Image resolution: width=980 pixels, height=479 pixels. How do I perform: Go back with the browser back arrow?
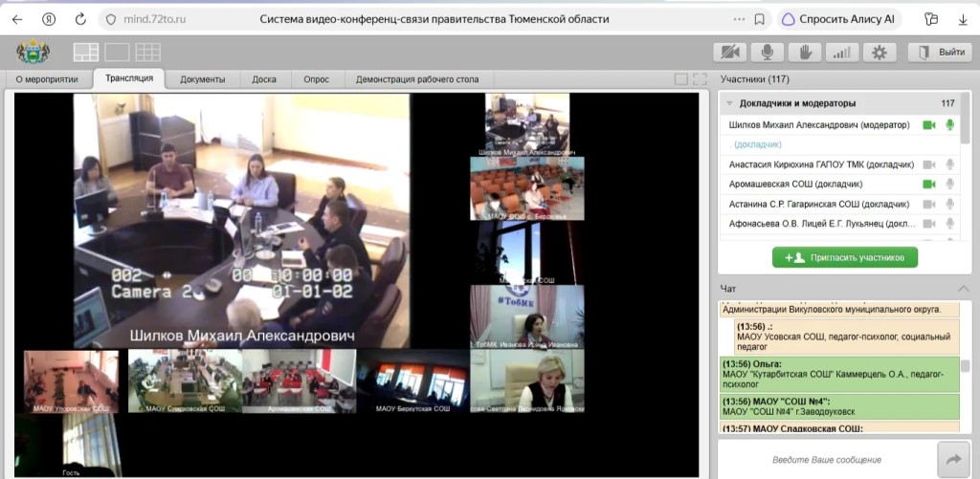(17, 19)
